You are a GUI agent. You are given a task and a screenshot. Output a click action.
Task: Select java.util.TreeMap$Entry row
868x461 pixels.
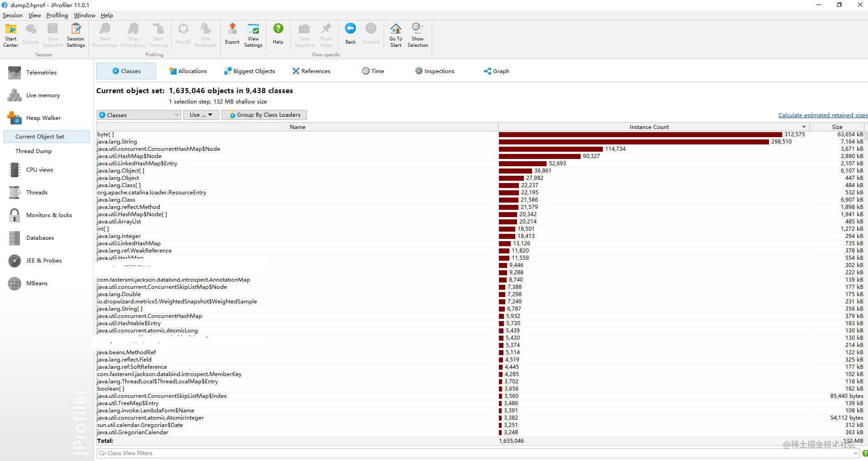point(480,403)
